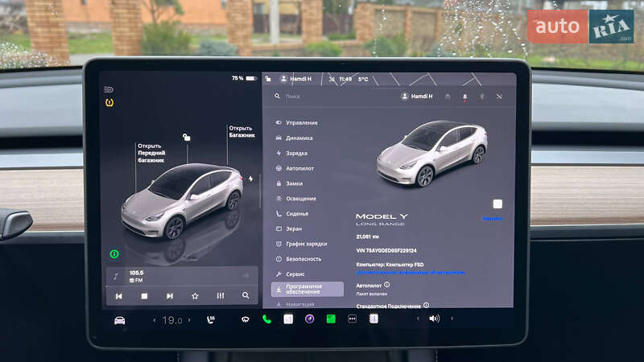Decrease cabin temperature with left arrow

(155, 320)
